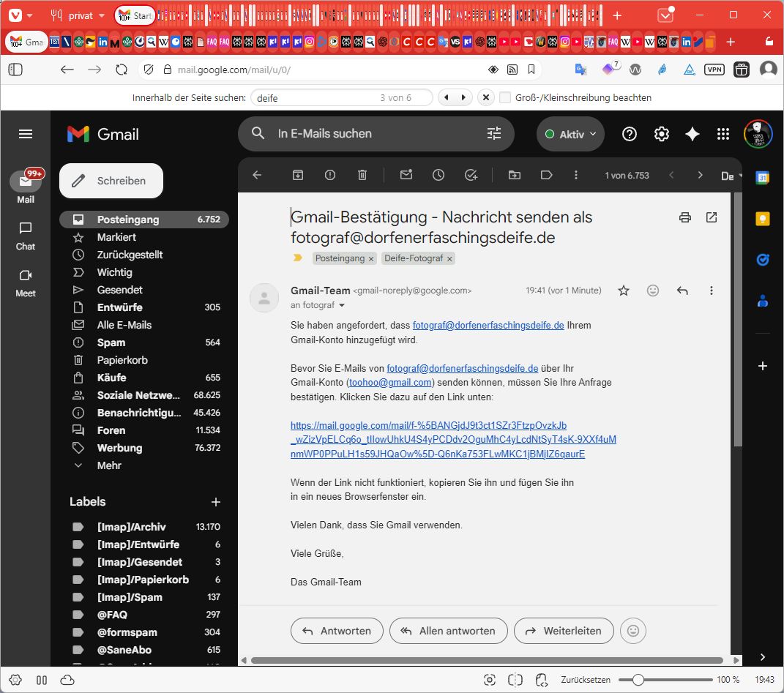Switch to the Chat tab
Screen dimensions: 784x693
point(26,236)
